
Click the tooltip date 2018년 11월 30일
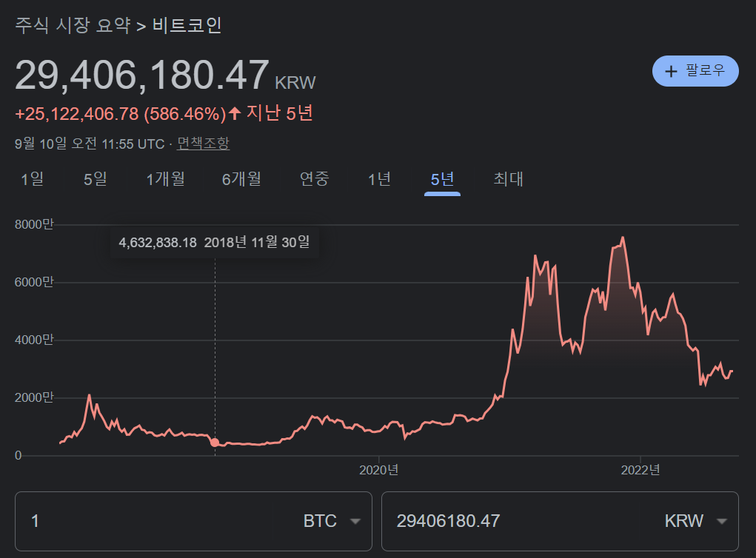[257, 242]
